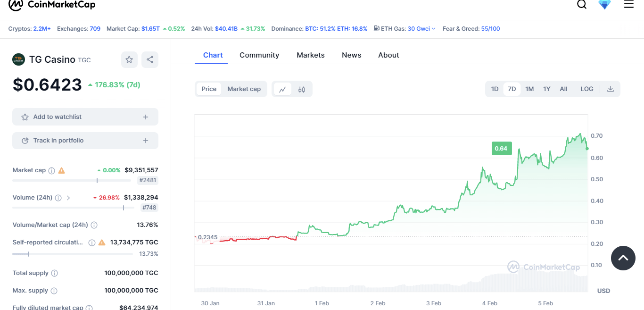Go to the Markets tab
This screenshot has height=310, width=644.
coord(311,55)
